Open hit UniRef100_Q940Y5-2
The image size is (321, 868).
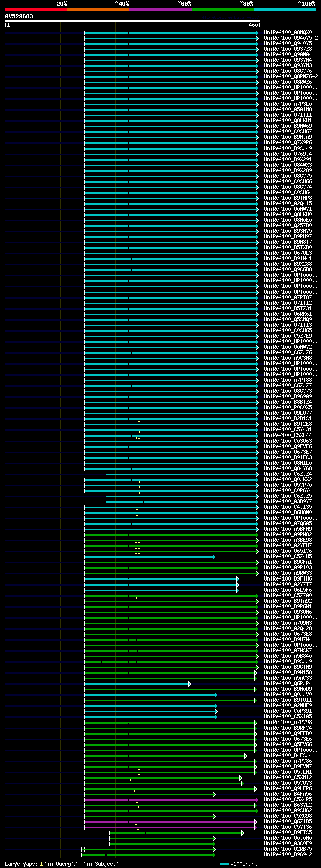click(x=290, y=38)
